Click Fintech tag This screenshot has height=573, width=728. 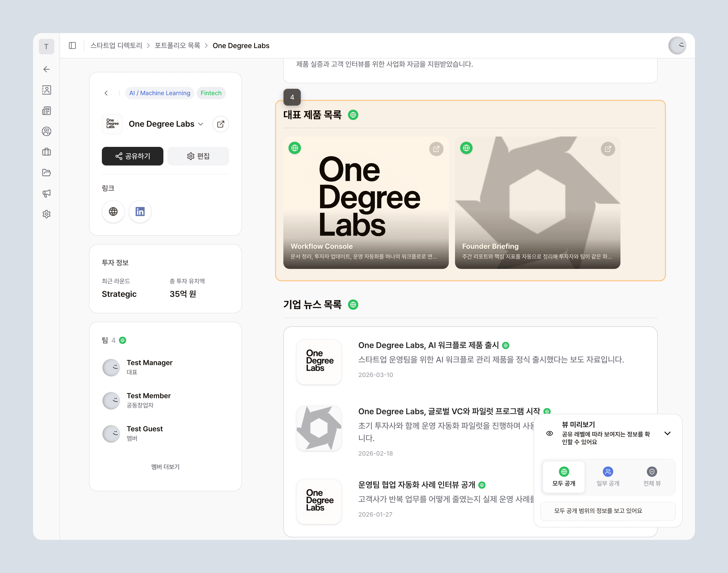[x=211, y=93]
